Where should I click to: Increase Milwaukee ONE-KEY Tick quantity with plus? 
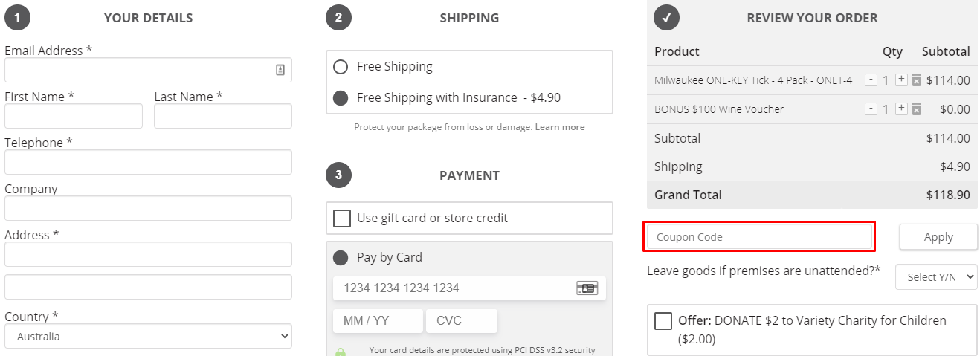click(901, 80)
